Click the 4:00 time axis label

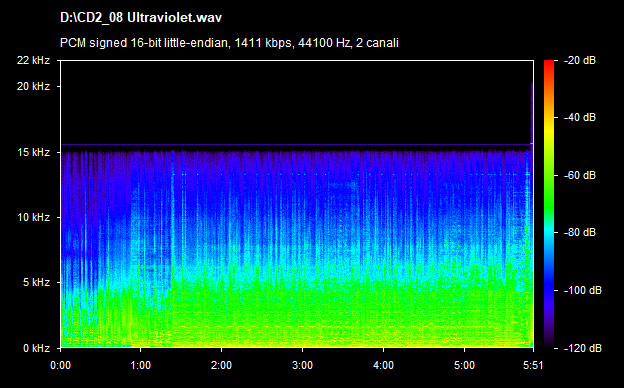pos(384,365)
